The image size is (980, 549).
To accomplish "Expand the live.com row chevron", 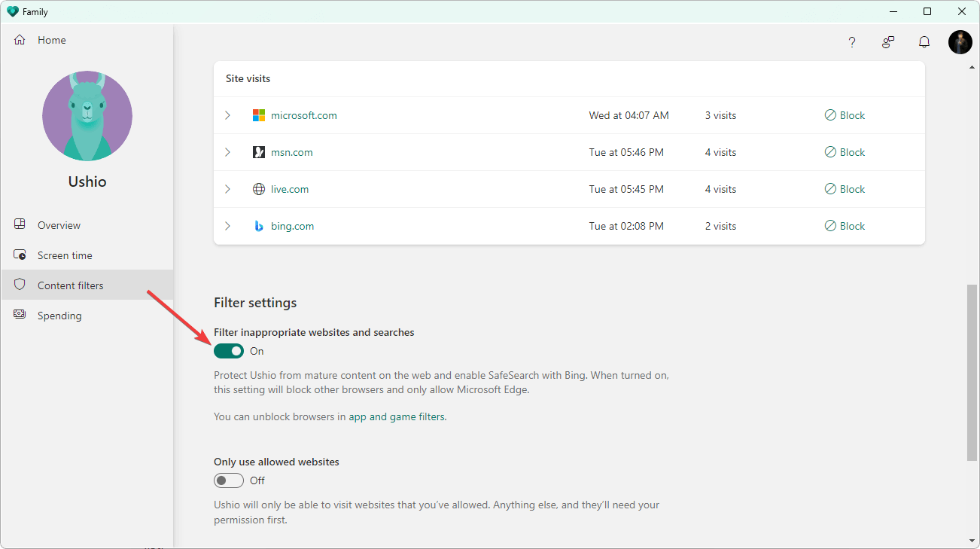I will click(x=227, y=189).
